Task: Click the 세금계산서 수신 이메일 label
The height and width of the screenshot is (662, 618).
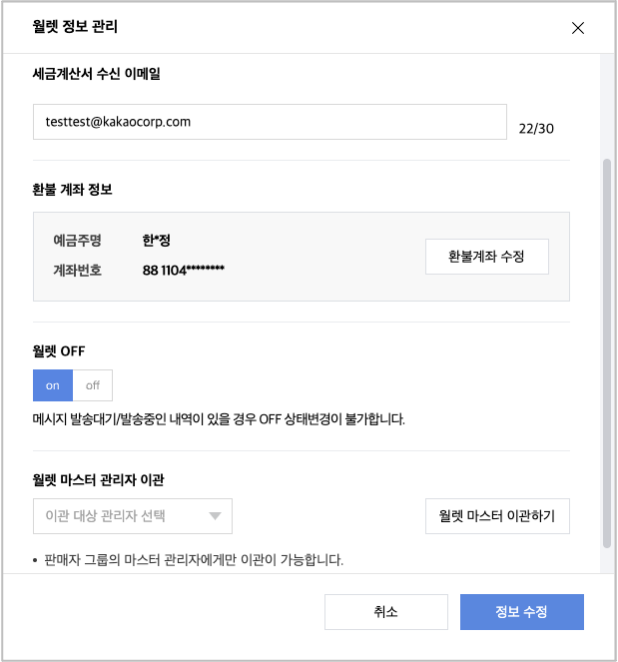Action: click(x=97, y=74)
